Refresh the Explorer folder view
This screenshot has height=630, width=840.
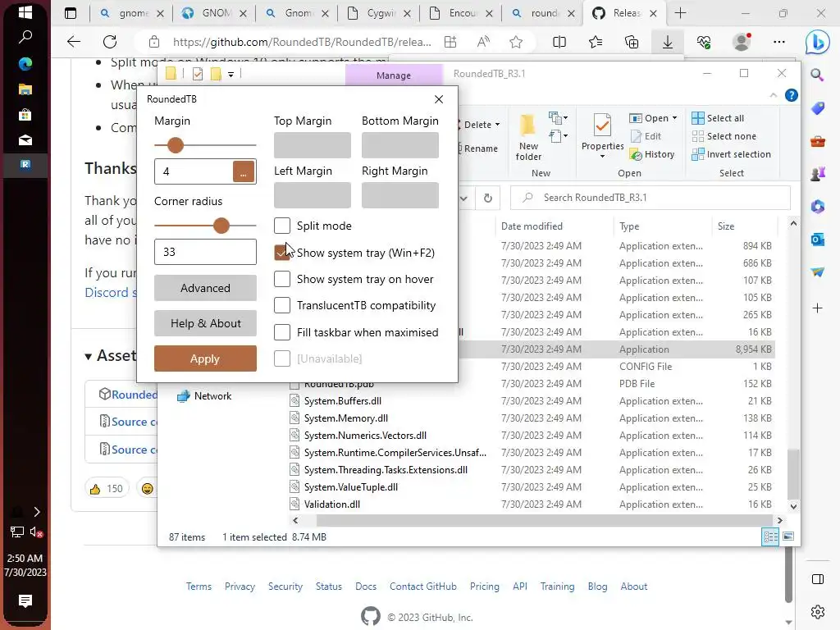click(x=487, y=199)
